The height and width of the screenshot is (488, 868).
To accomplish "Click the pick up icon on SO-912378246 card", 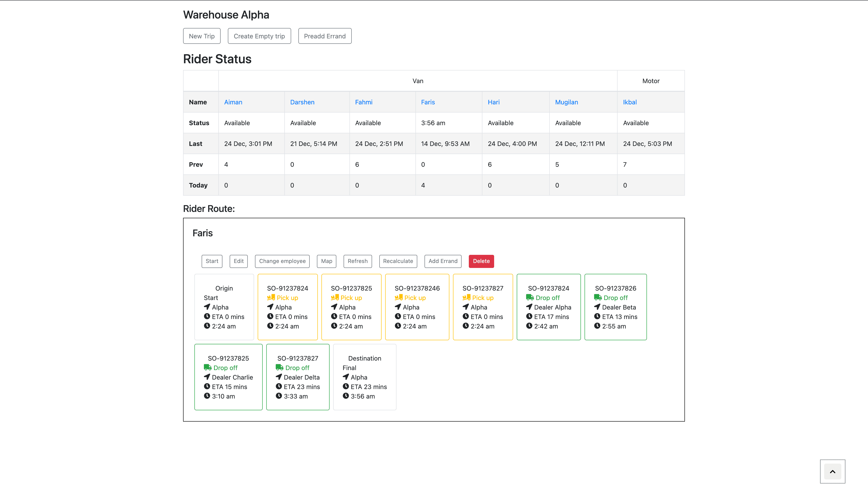I will [x=399, y=297].
